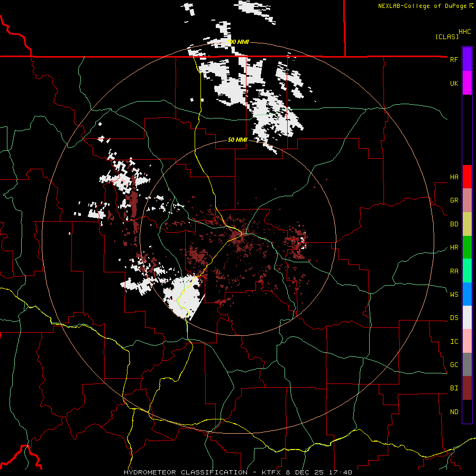
Task: Click the RF legend label
Action: click(454, 59)
